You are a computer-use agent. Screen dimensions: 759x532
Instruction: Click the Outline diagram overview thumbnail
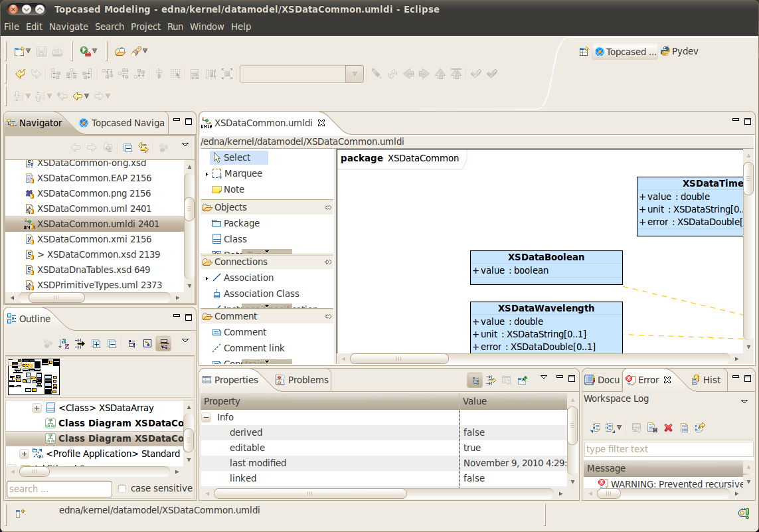(x=34, y=377)
